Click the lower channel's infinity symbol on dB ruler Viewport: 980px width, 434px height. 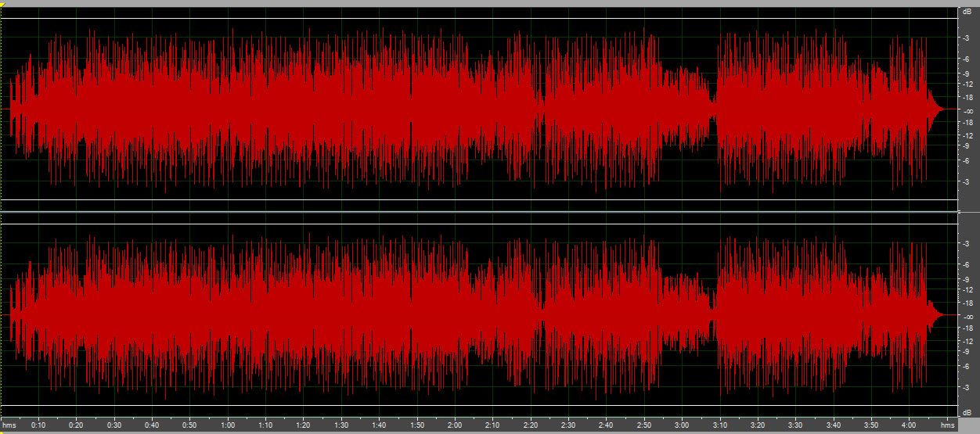tap(967, 315)
